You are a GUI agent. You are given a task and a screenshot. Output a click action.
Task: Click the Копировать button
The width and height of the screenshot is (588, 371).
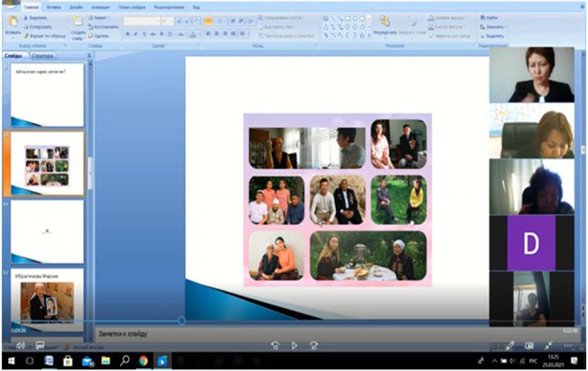click(x=37, y=27)
